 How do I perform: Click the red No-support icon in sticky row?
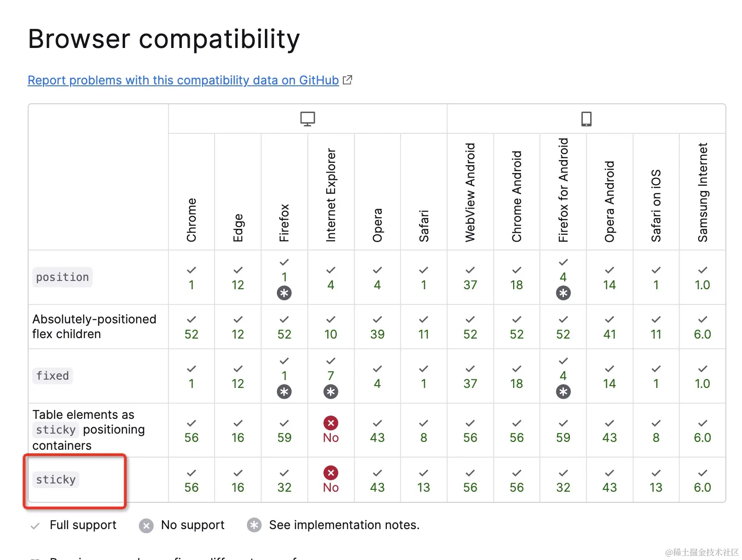click(330, 473)
